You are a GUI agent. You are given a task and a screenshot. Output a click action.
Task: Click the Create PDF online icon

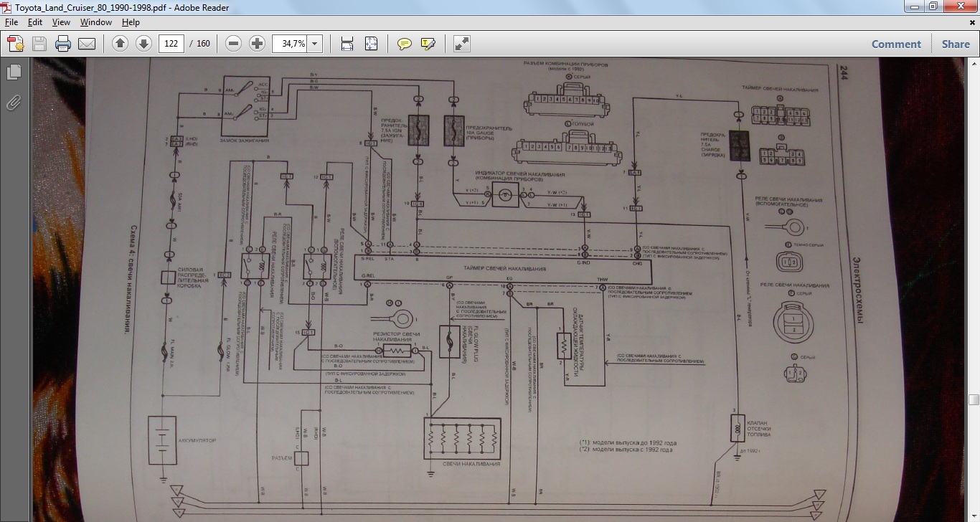click(16, 44)
